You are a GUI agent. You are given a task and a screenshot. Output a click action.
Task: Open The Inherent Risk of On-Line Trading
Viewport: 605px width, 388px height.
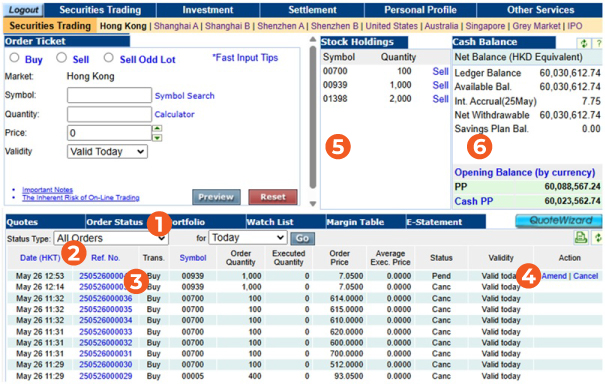pos(81,197)
